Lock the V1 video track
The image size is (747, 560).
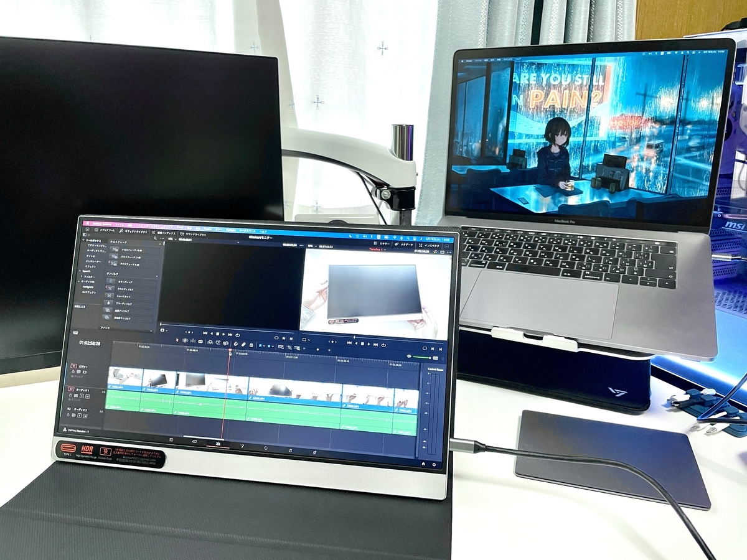coord(73,371)
